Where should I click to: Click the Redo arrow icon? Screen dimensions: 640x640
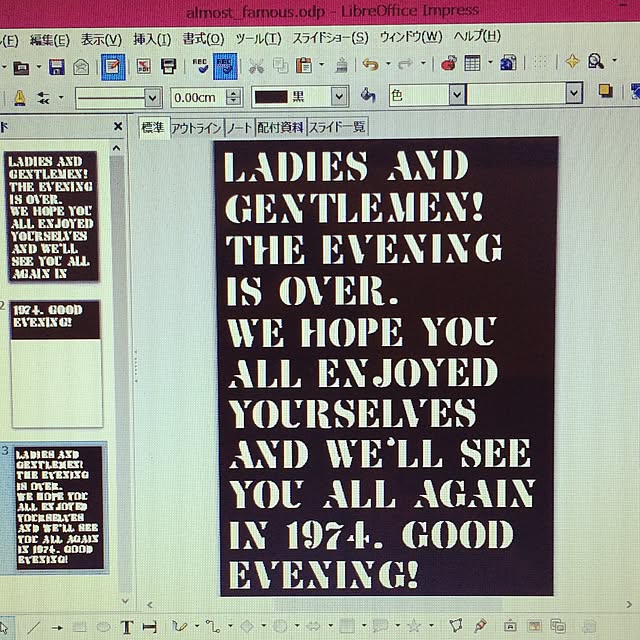tap(405, 64)
